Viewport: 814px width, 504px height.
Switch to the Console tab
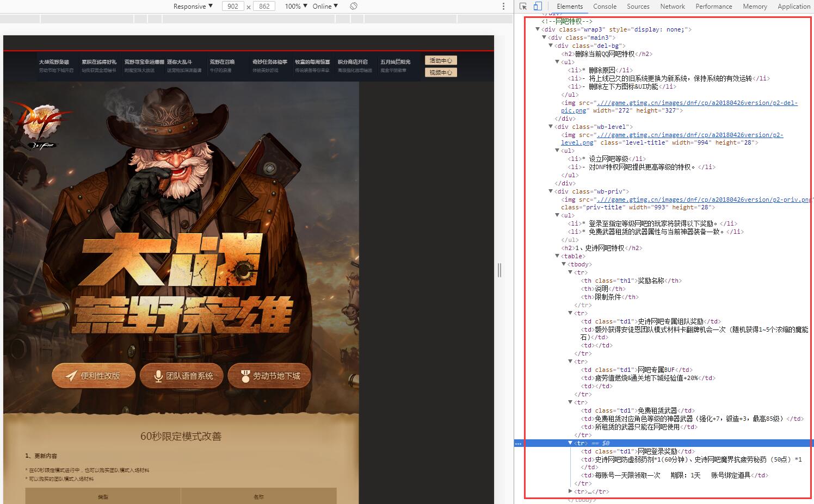click(605, 6)
